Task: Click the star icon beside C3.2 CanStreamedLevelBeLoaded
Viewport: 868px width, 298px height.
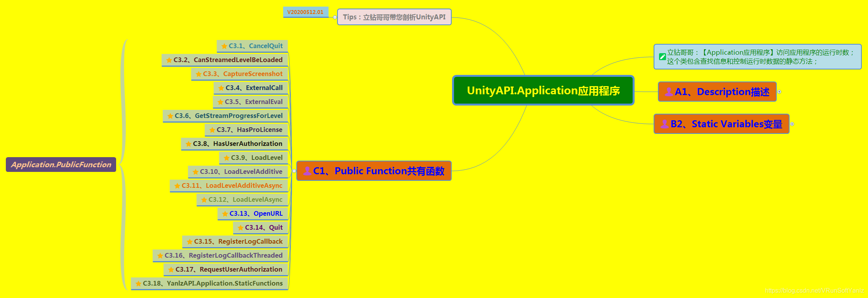Action: point(169,60)
